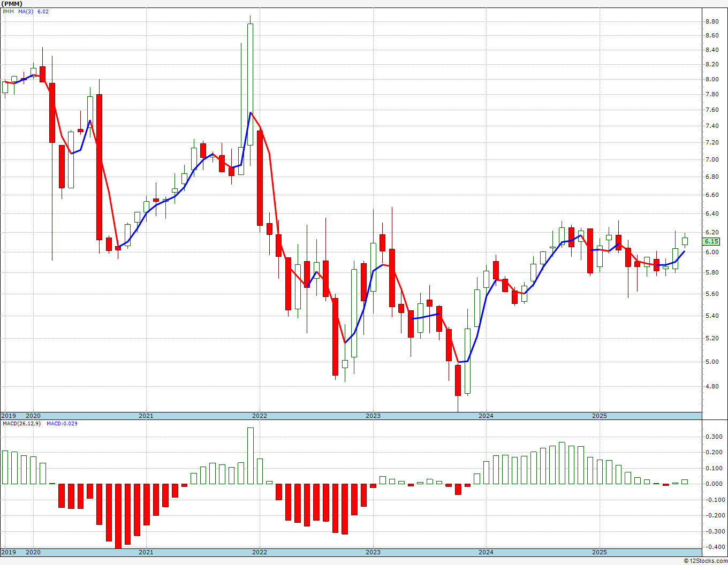This screenshot has height=565, width=728.
Task: Click the 4.80 price axis label
Action: pos(712,386)
